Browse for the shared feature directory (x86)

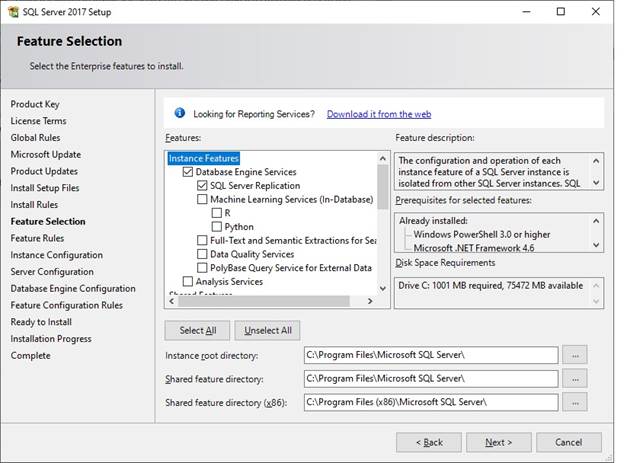574,401
